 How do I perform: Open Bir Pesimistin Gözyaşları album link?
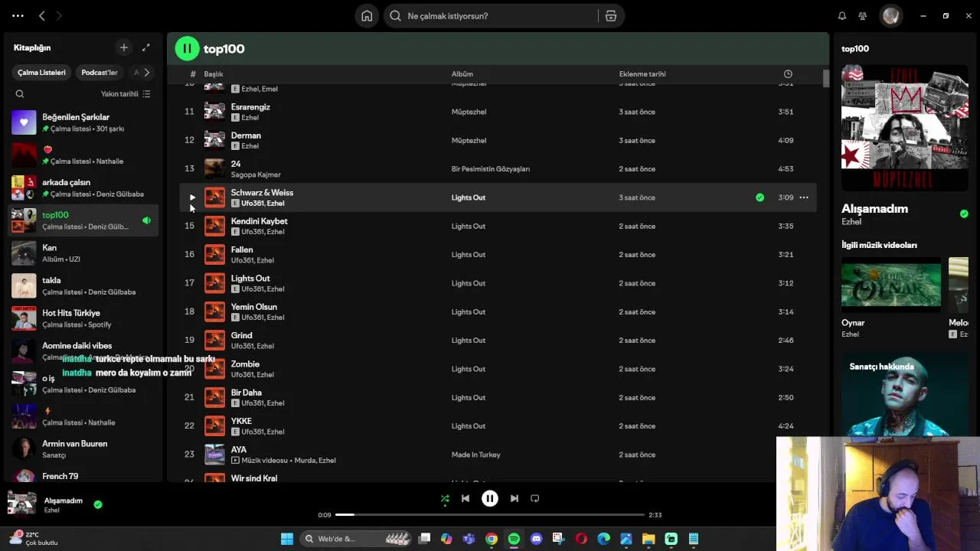click(491, 169)
